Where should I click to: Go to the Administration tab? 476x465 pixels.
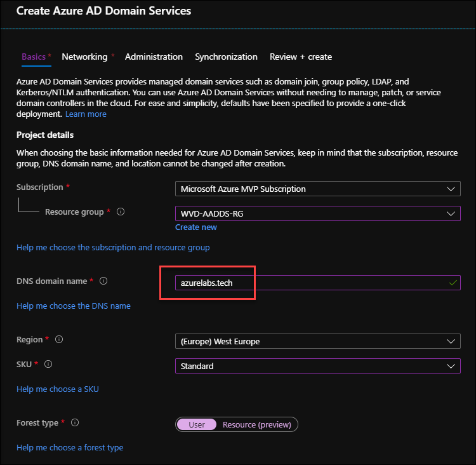point(154,57)
